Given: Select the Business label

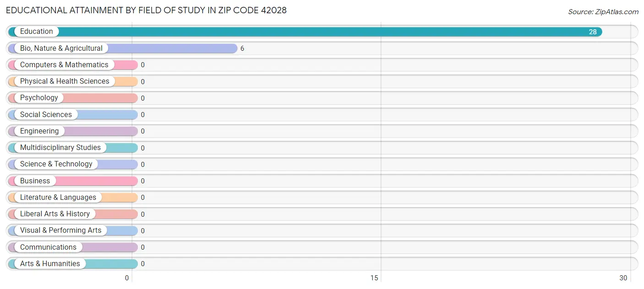Looking at the screenshot, I should [x=35, y=181].
